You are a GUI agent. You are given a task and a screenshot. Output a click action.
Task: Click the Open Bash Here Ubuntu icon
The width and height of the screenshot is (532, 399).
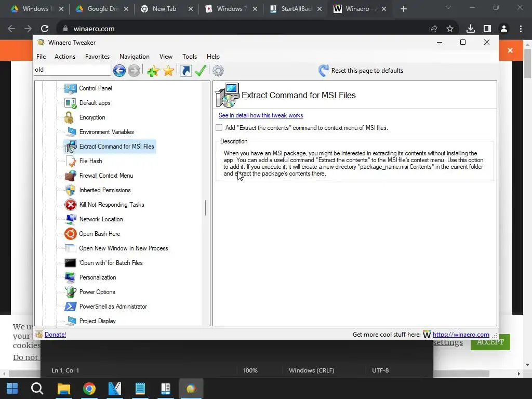(x=71, y=234)
